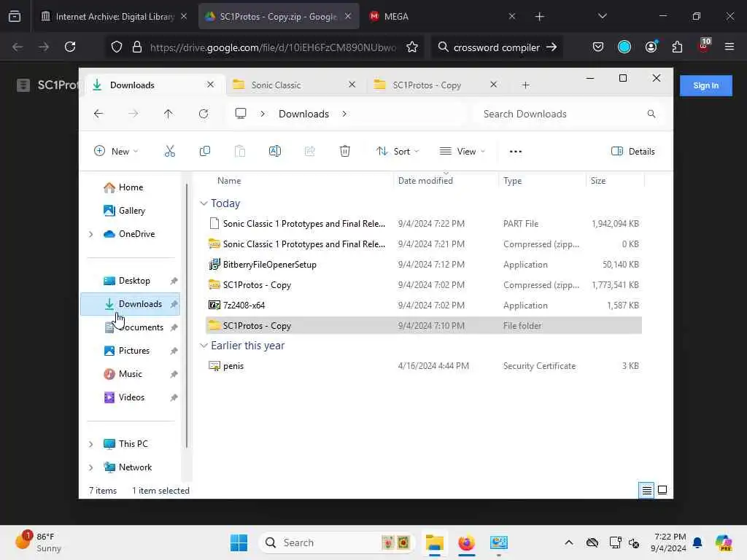Image resolution: width=747 pixels, height=560 pixels.
Task: Click the Delete trash can icon
Action: 345,152
